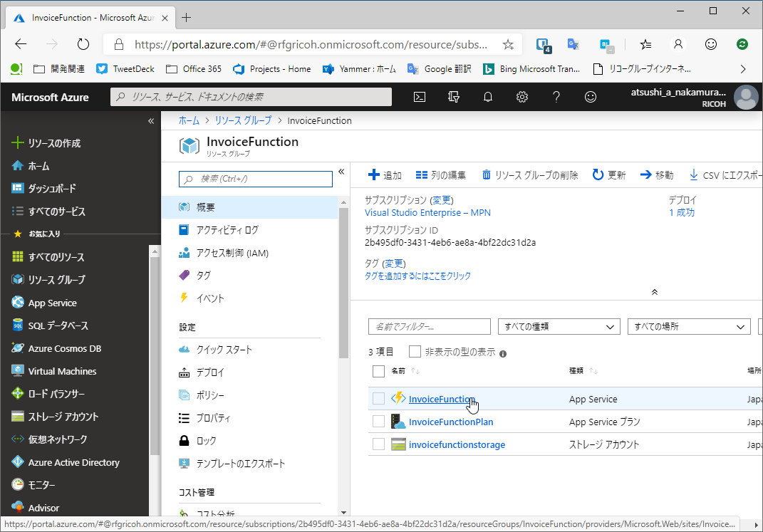Open invoicefunctionstorage link

point(457,444)
